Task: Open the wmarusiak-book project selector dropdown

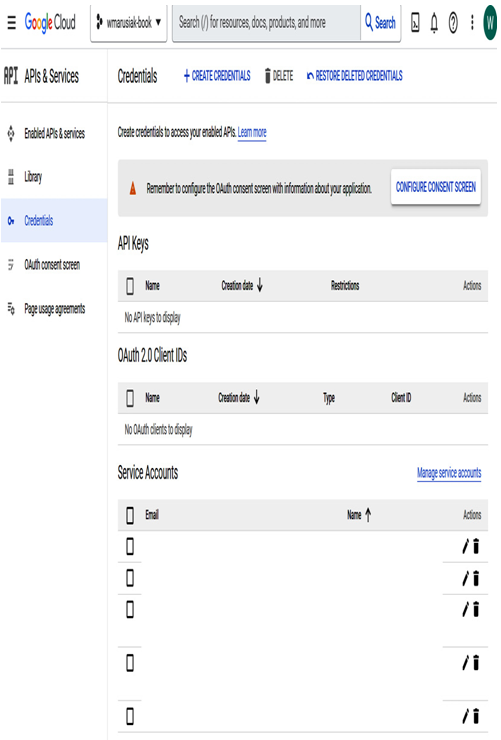Action: (x=129, y=22)
